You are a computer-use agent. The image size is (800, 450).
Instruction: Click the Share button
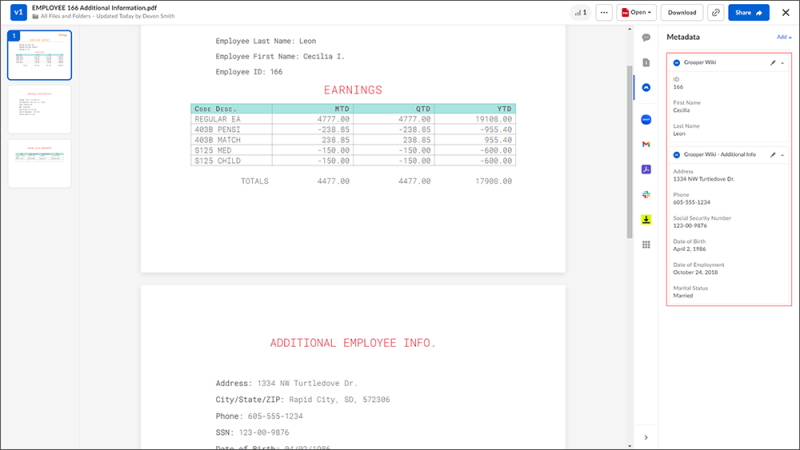(x=748, y=13)
